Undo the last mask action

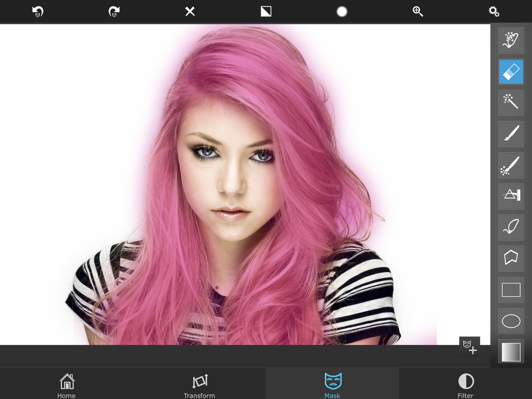pyautogui.click(x=38, y=12)
